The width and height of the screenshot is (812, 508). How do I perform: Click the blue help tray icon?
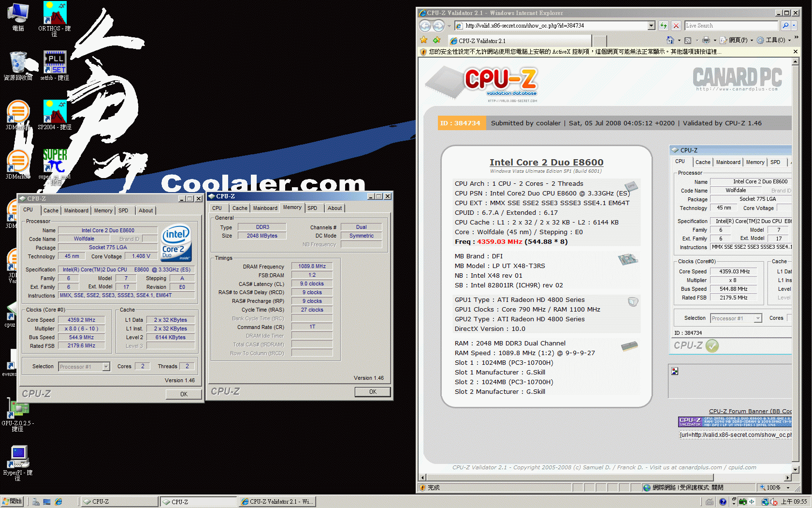(x=723, y=502)
